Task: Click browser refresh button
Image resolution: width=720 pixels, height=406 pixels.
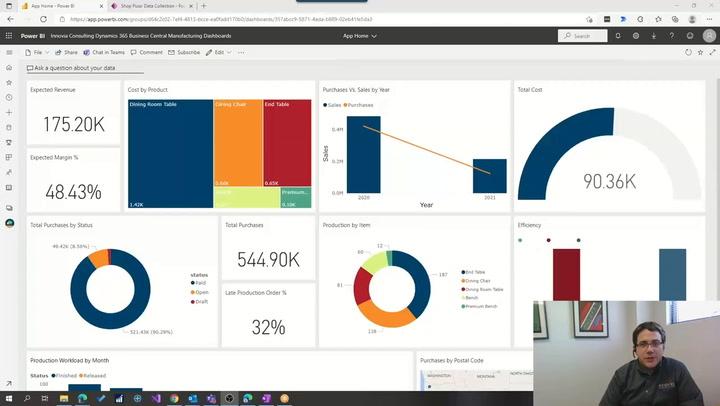Action: tap(43, 19)
